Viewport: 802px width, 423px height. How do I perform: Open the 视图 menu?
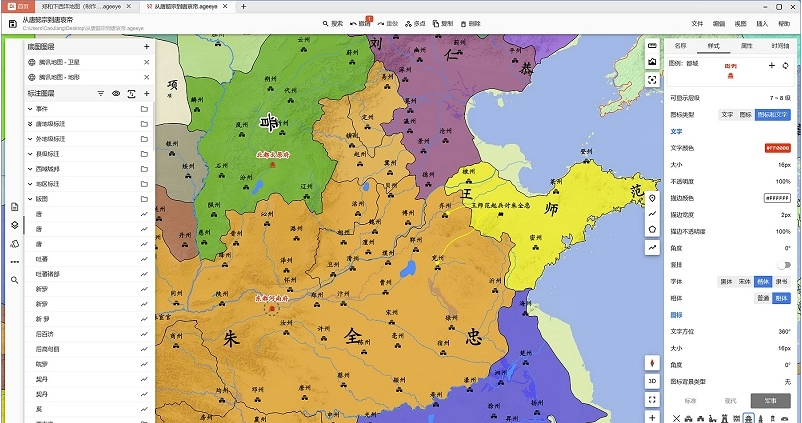[x=740, y=24]
